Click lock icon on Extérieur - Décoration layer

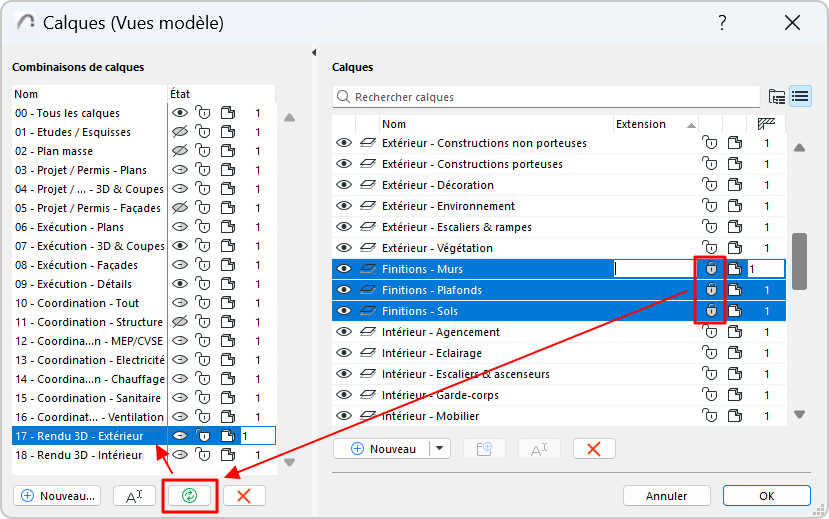(710, 185)
